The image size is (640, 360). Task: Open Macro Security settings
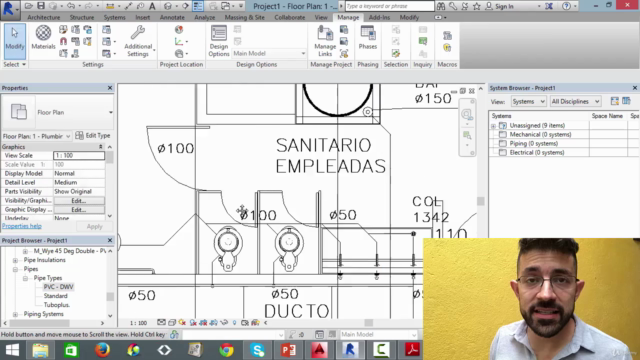(447, 48)
